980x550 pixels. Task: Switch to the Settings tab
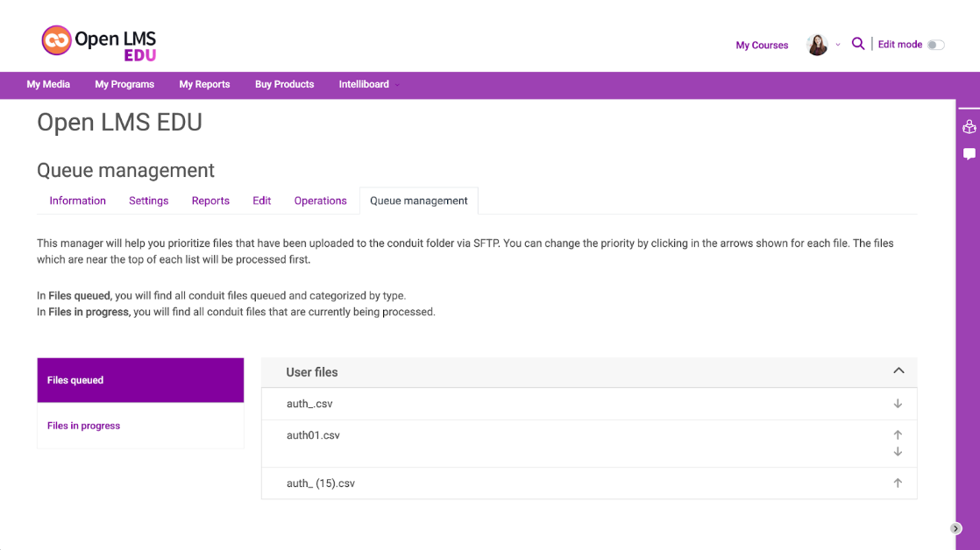coord(149,201)
